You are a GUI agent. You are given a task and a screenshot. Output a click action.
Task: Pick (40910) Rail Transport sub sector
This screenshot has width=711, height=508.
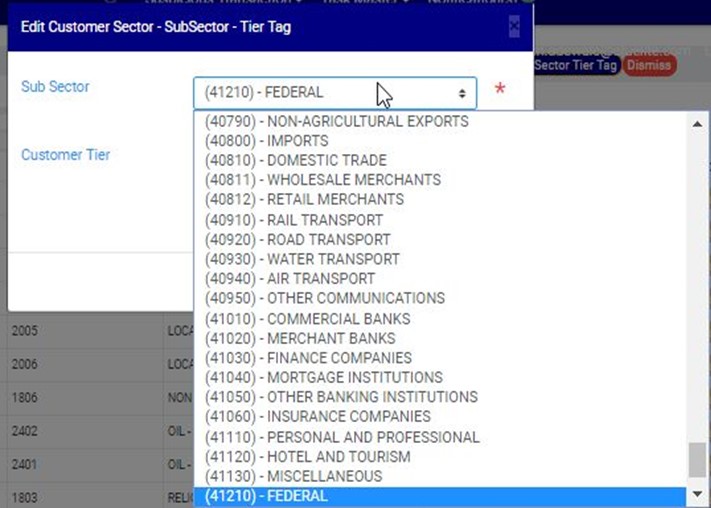293,220
